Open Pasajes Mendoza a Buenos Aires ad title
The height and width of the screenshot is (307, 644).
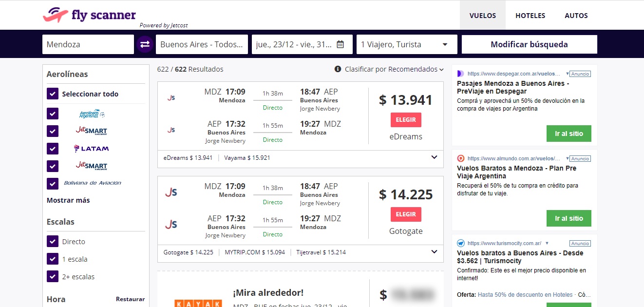coord(513,87)
